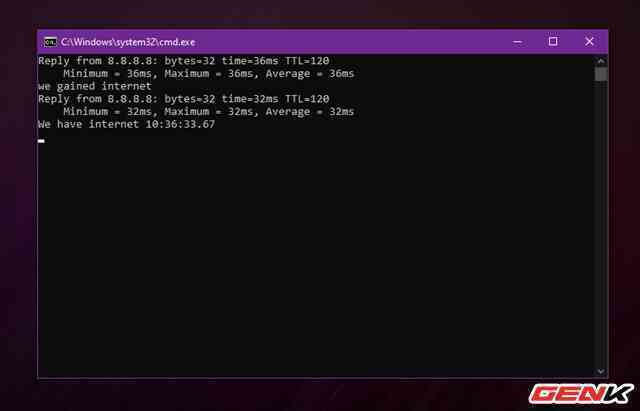Click the blinking console cursor

click(41, 141)
